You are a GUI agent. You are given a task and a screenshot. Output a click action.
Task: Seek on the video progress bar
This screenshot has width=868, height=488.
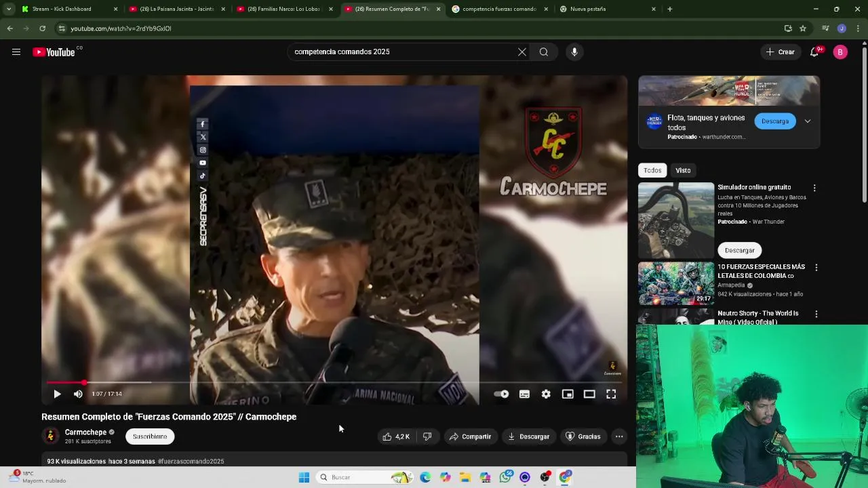[x=334, y=383]
